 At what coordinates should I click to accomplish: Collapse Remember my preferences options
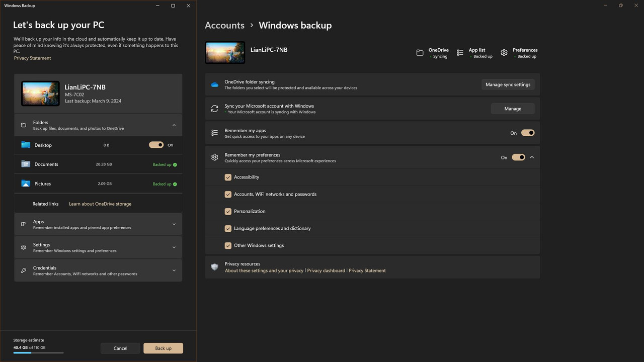(532, 157)
